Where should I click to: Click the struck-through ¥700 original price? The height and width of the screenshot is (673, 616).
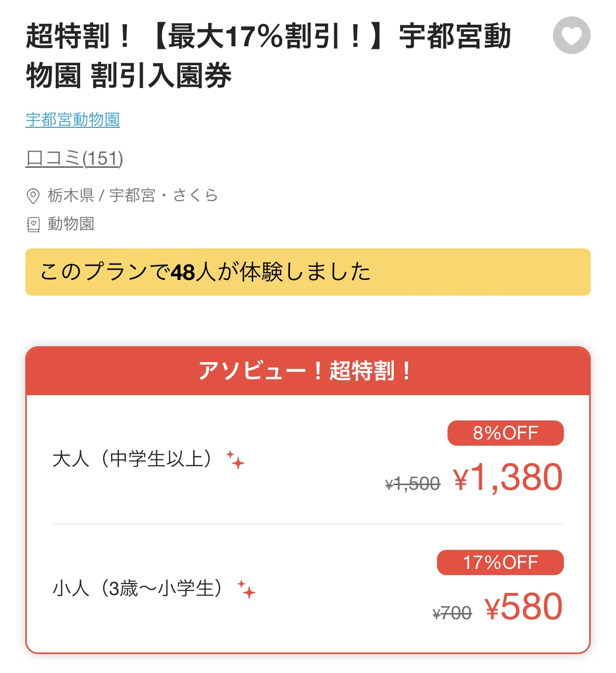(452, 613)
